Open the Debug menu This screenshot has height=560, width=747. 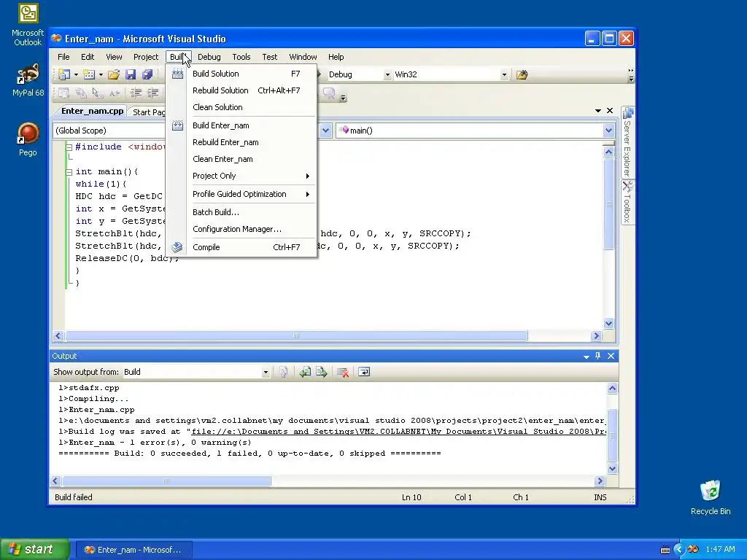coord(209,57)
